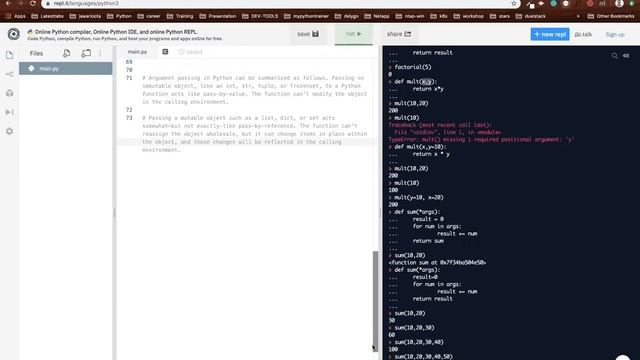Open the Python bookmark folder
The width and height of the screenshot is (640, 360).
coord(120,16)
